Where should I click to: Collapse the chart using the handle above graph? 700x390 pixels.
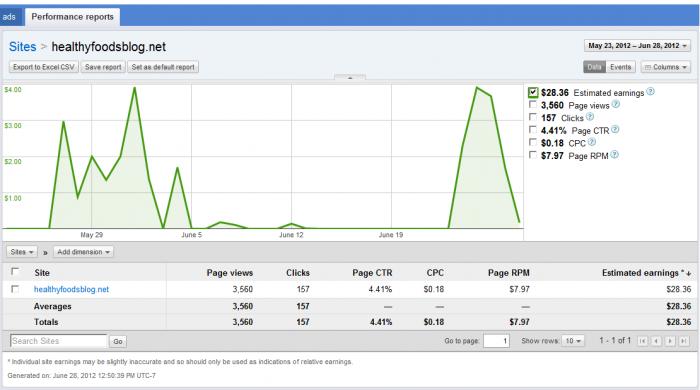pyautogui.click(x=350, y=78)
